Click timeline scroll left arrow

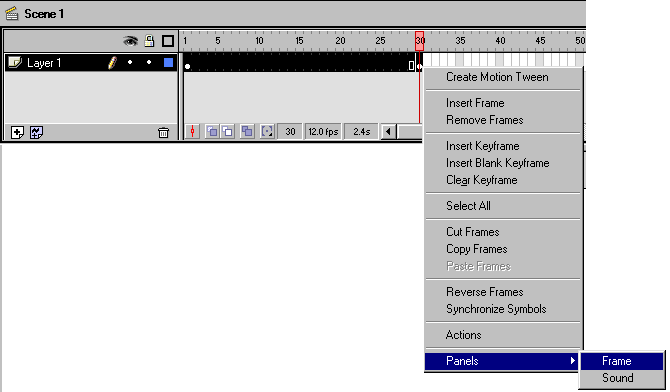click(388, 132)
